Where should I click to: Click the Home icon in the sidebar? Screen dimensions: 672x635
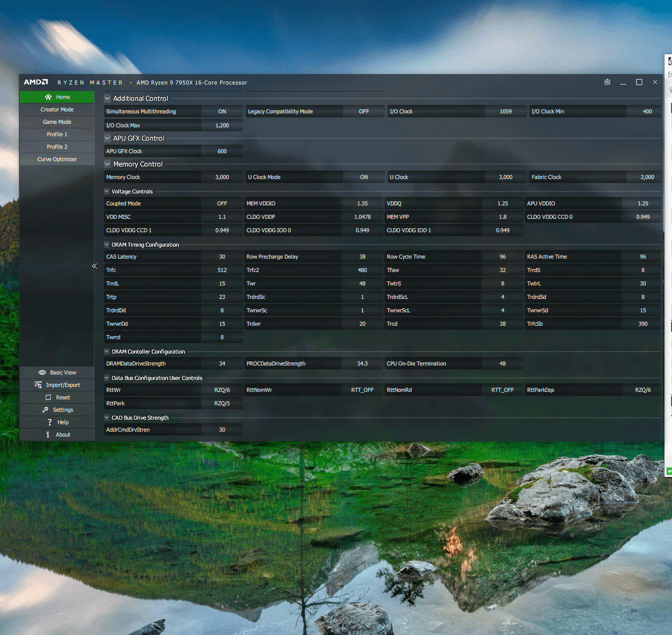(x=48, y=97)
